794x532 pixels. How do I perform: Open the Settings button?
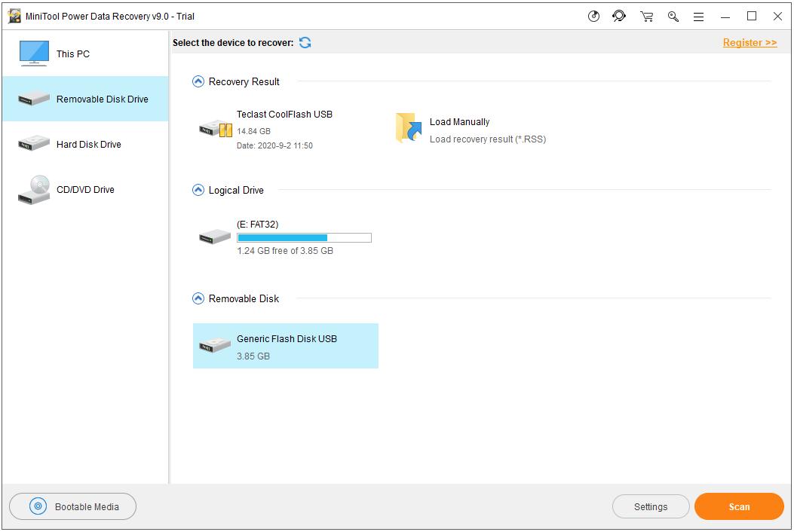[x=651, y=506]
